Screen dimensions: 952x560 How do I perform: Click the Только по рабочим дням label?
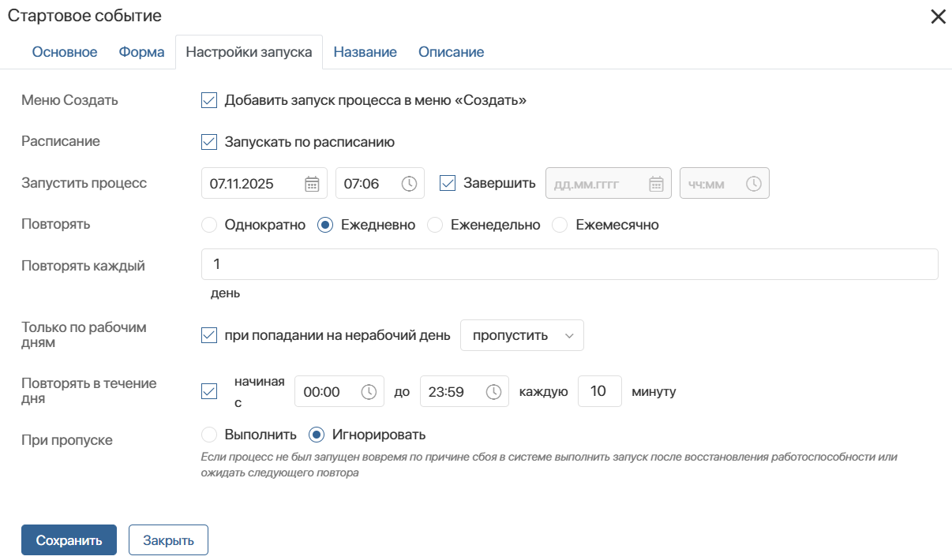[x=84, y=334]
